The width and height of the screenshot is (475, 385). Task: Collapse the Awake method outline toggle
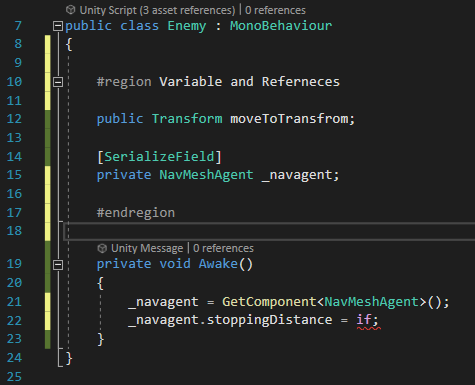(x=58, y=265)
